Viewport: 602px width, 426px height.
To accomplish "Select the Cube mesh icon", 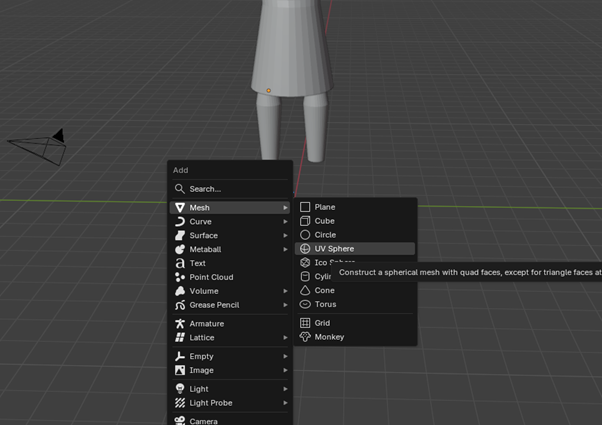I will coord(306,221).
